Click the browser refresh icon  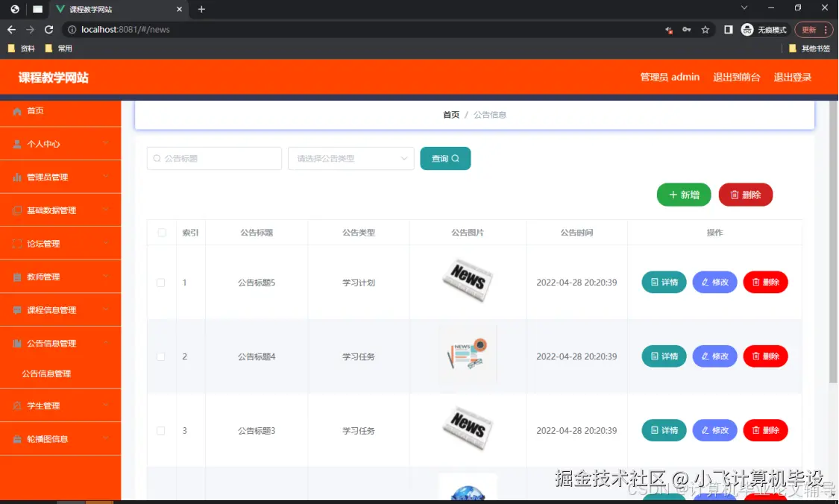(x=48, y=30)
